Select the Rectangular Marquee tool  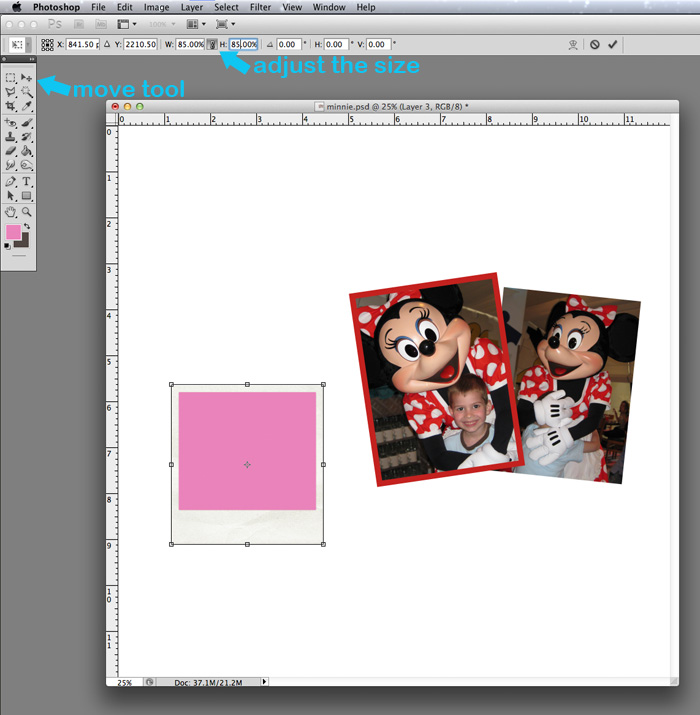(x=10, y=78)
